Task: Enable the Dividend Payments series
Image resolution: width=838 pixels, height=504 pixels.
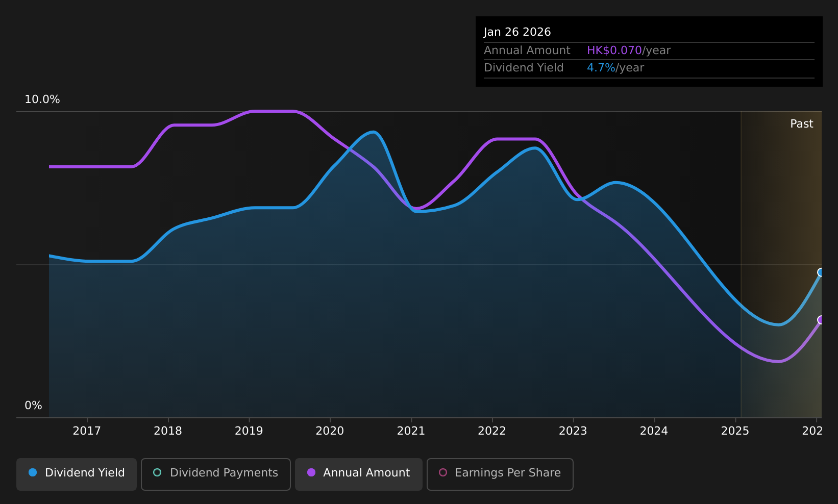Action: [216, 474]
